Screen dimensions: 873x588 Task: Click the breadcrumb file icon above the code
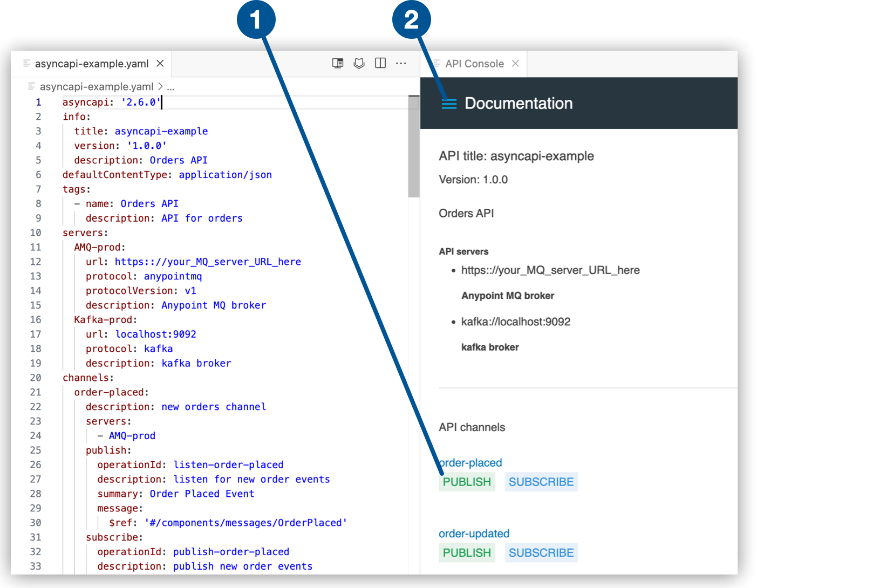(x=31, y=86)
